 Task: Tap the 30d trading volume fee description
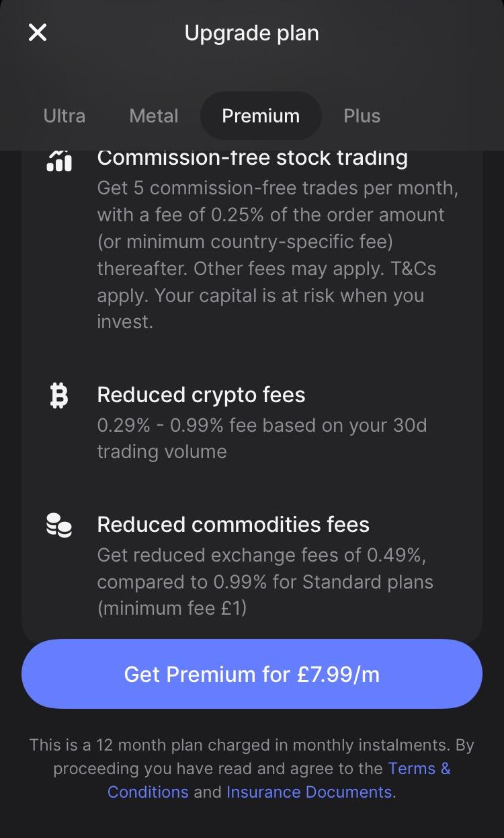point(261,438)
